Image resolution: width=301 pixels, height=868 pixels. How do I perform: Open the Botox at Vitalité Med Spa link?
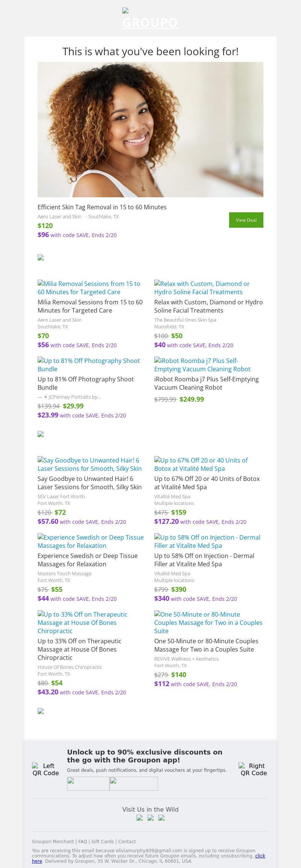tap(201, 464)
